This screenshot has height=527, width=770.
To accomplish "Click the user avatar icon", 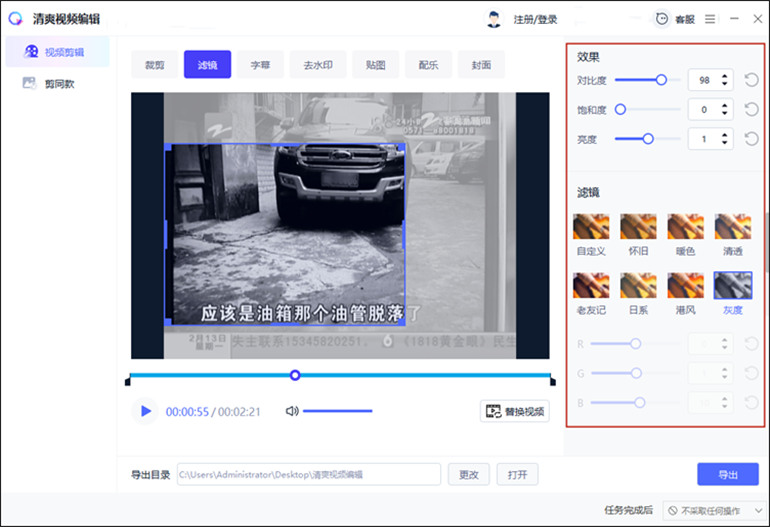I will (x=493, y=19).
